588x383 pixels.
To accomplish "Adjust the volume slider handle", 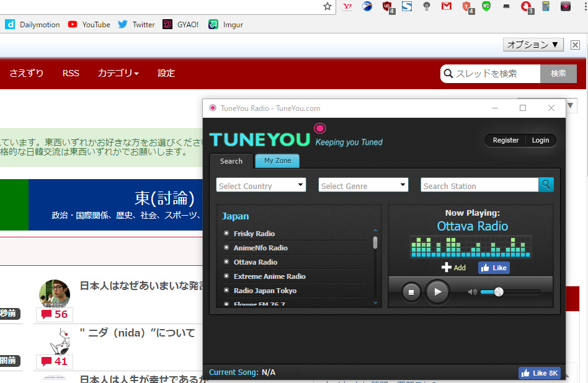I will (499, 292).
